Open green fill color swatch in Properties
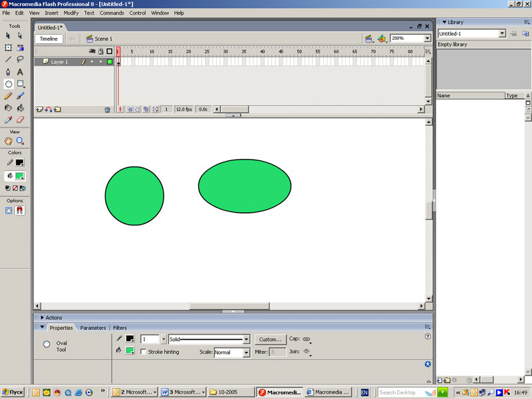The height and width of the screenshot is (399, 532). [129, 350]
